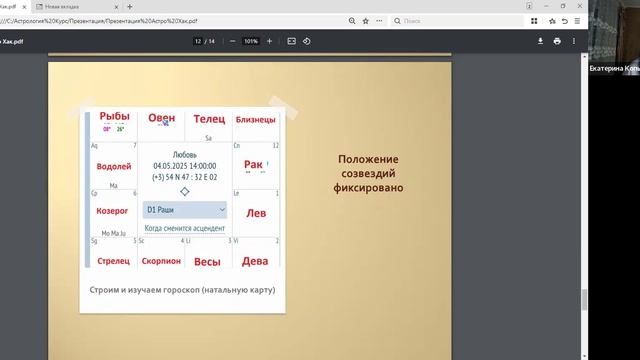Minimize the browser window
The image size is (640, 360).
click(546, 6)
